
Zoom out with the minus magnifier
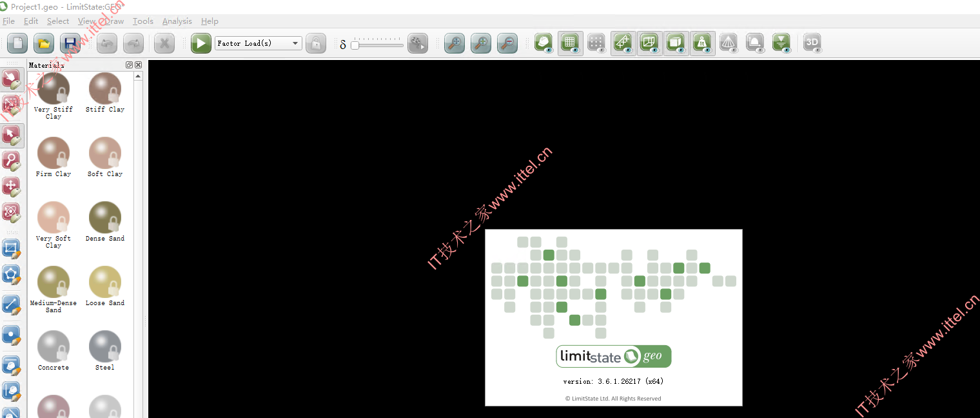[x=507, y=43]
